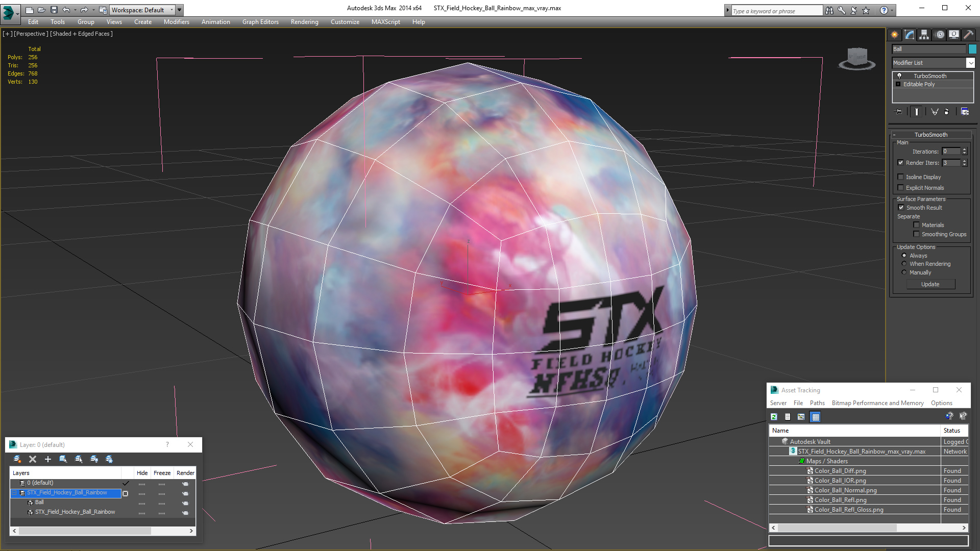Viewport: 980px width, 551px height.
Task: Click Refresh icon in Asset Tracking
Action: (x=774, y=417)
